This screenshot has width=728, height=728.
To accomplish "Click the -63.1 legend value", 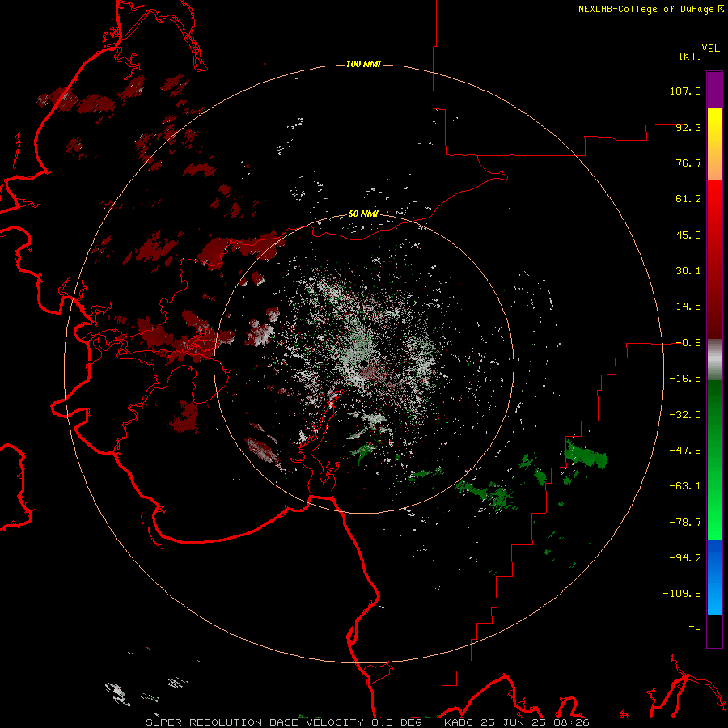I will pos(685,486).
